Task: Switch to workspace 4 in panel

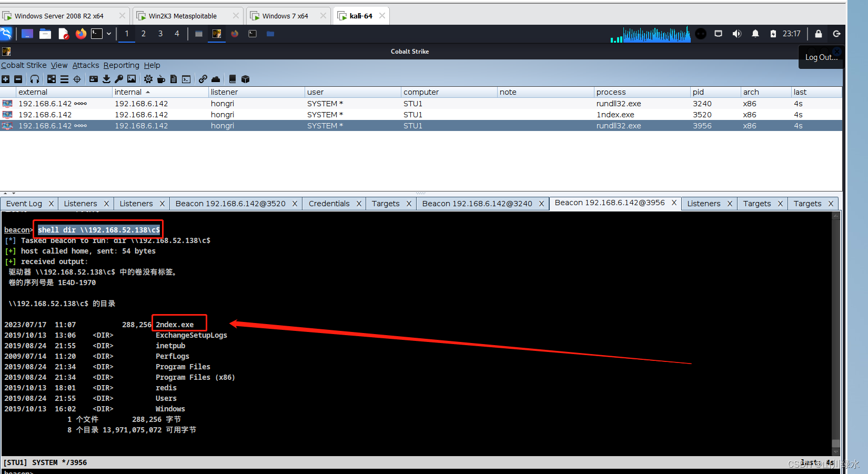Action: pos(177,34)
